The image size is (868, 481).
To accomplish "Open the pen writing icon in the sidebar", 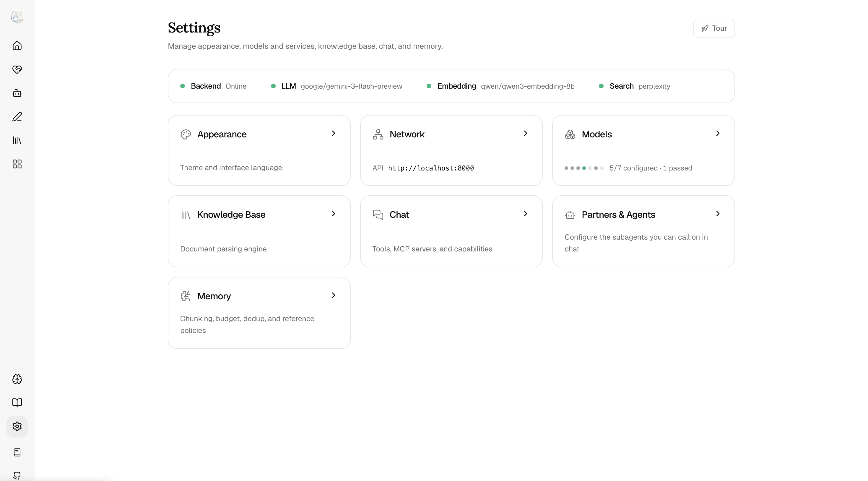I will coord(17,117).
